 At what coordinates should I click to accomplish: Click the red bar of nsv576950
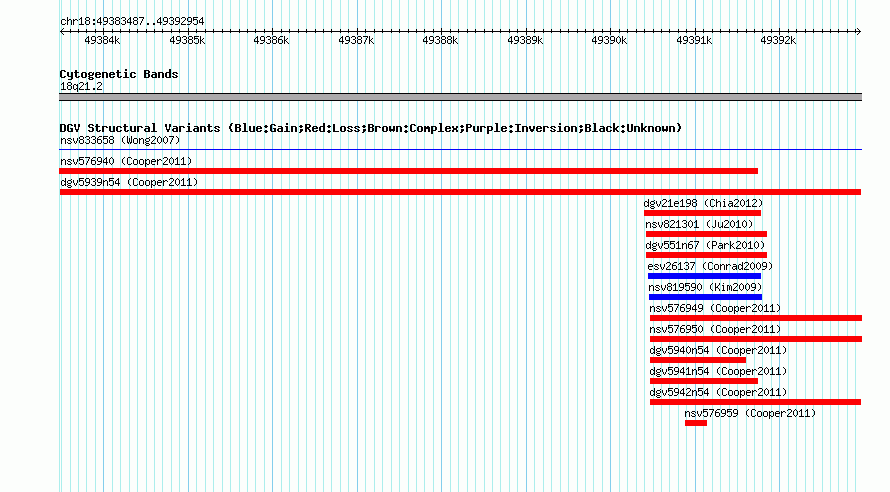[756, 339]
